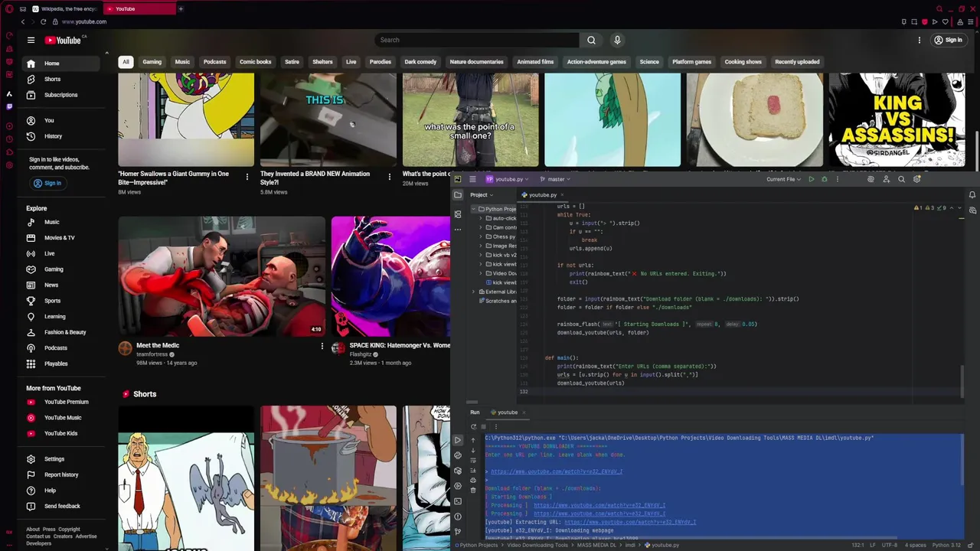980x551 pixels.
Task: Open the Meet the Medic video title
Action: click(158, 345)
